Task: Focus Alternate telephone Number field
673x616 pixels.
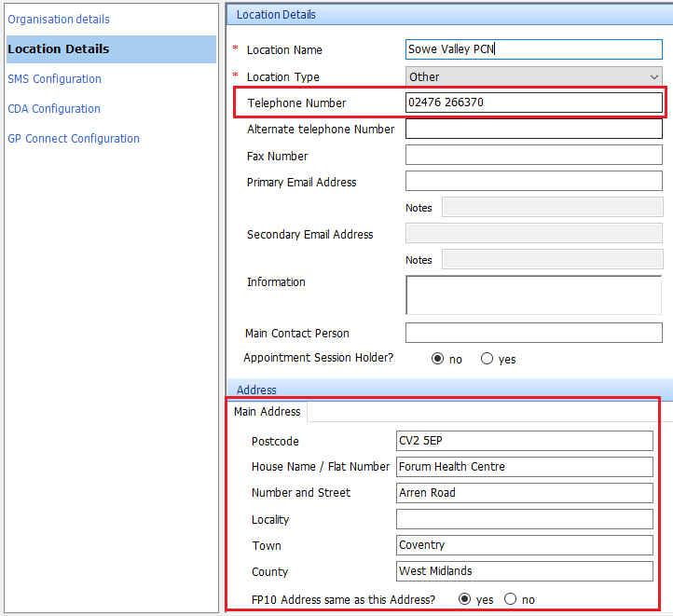Action: (533, 130)
